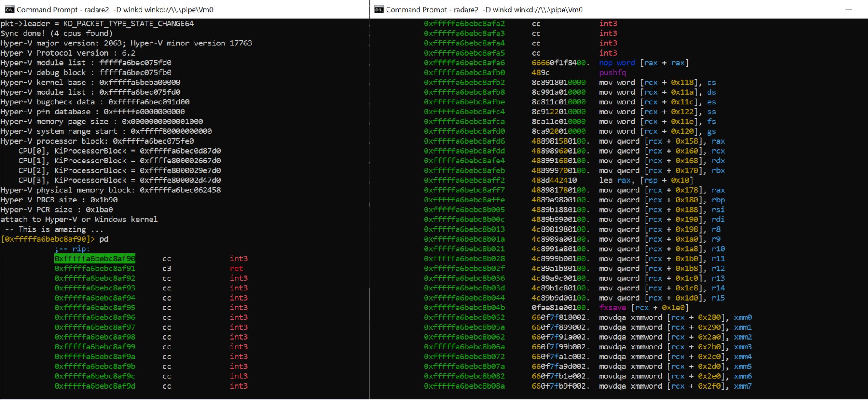This screenshot has height=402, width=868.
Task: Click the 'Hyper-V PCR size : 0x1ba0' line
Action: 57,210
